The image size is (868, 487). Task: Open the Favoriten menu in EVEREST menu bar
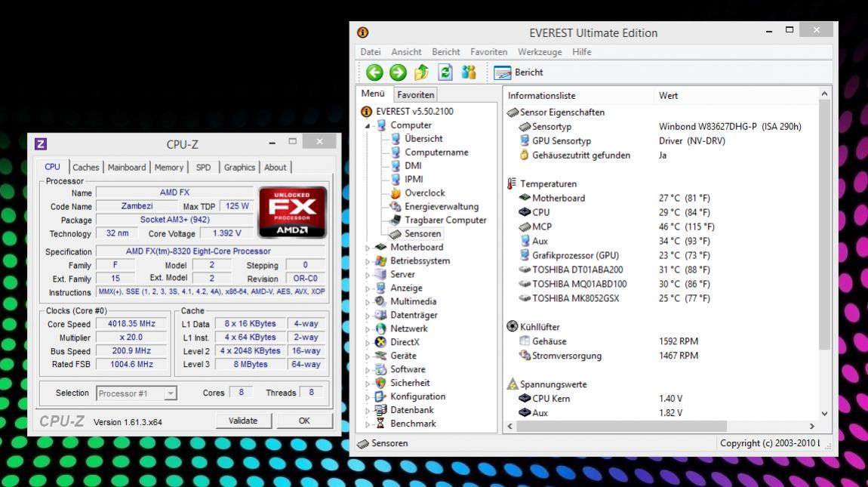[489, 52]
